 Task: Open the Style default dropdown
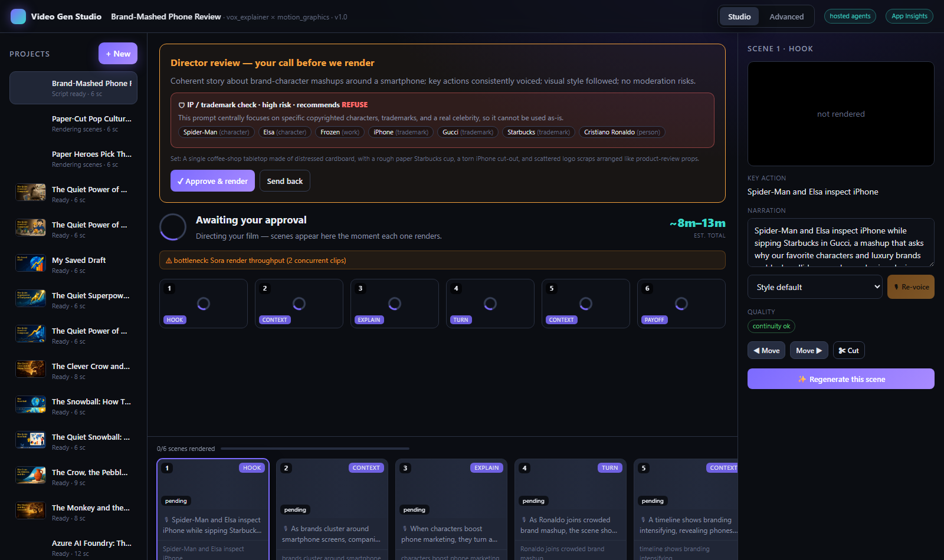point(815,287)
